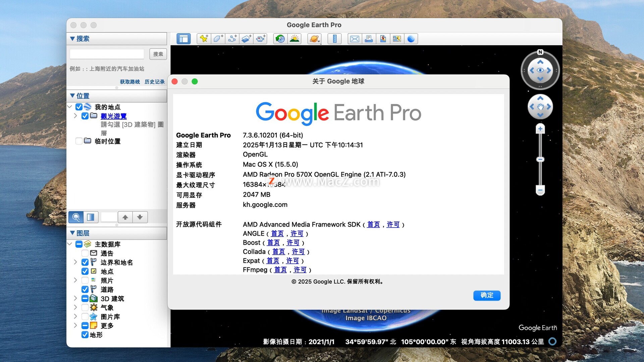Image resolution: width=644 pixels, height=362 pixels.
Task: Disable 边界和地名 layer checkbox
Action: 85,262
